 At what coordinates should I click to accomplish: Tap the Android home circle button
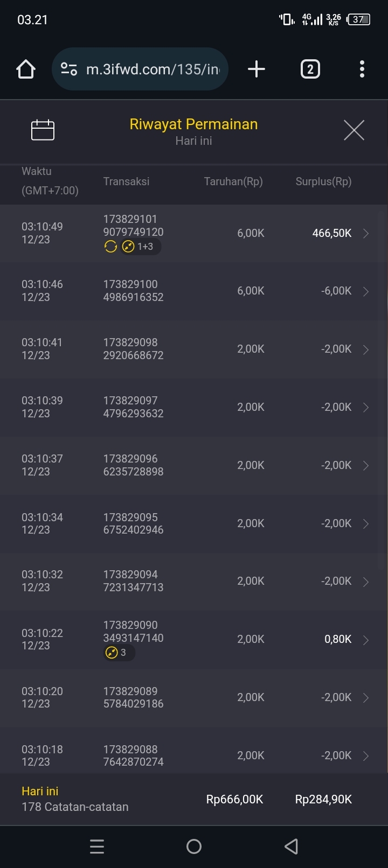coord(194,846)
